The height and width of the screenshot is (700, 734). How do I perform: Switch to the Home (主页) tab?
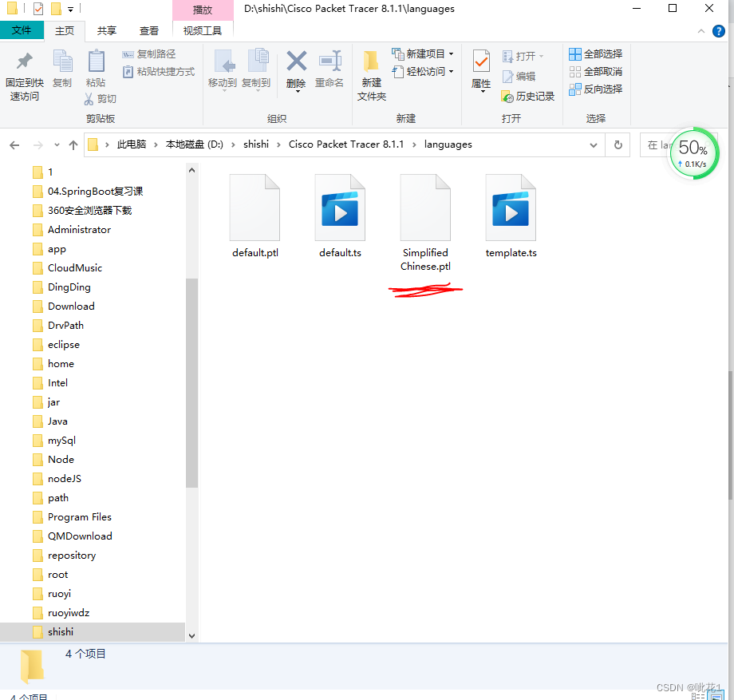[65, 31]
